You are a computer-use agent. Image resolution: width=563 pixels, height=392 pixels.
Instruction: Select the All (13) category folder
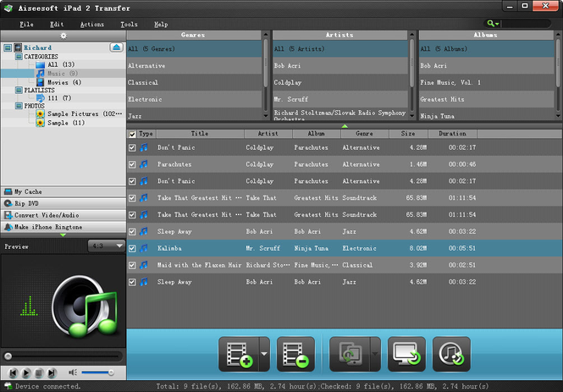tap(41, 64)
